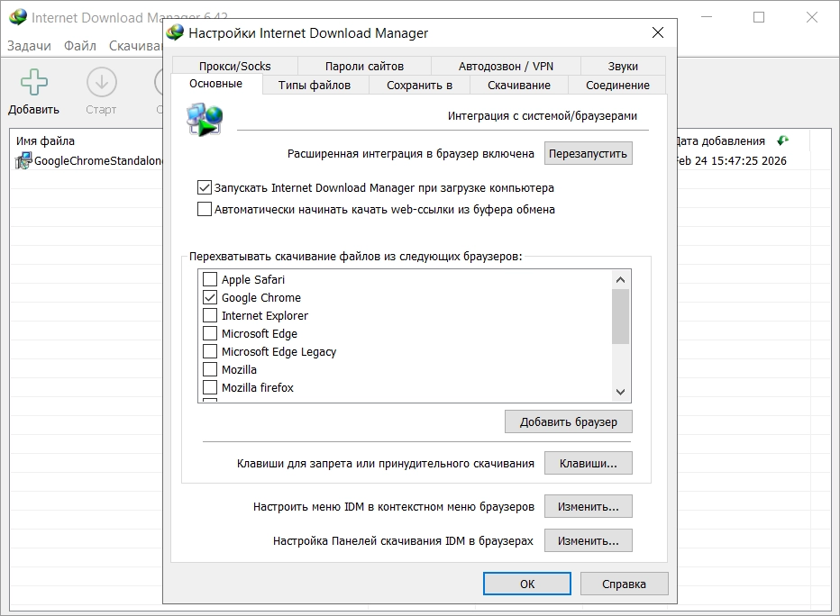Open the Звуки tab
The width and height of the screenshot is (840, 616).
click(623, 66)
